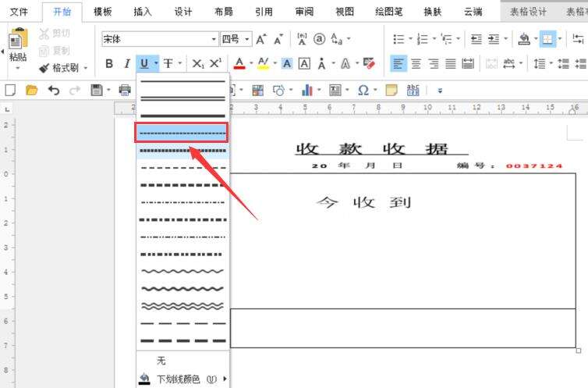Select 无 to remove underline
The width and height of the screenshot is (588, 388).
[x=161, y=361]
